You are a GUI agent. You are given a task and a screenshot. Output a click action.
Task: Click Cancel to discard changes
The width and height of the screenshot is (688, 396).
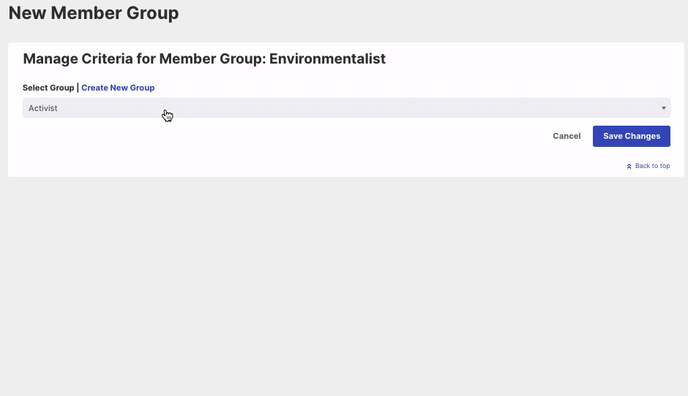pos(566,136)
